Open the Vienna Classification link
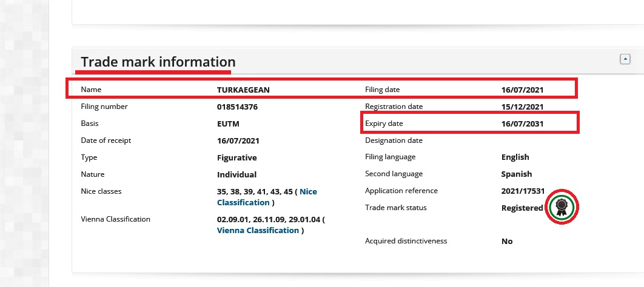 point(258,230)
